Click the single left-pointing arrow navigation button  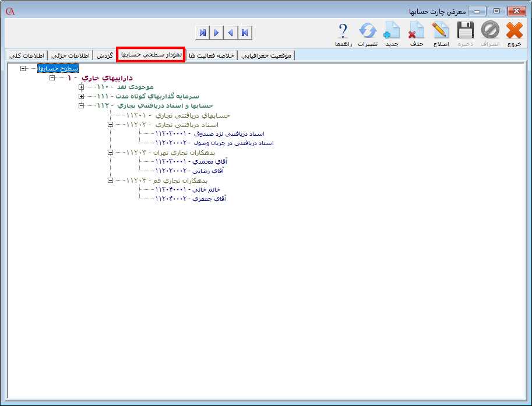tap(231, 33)
